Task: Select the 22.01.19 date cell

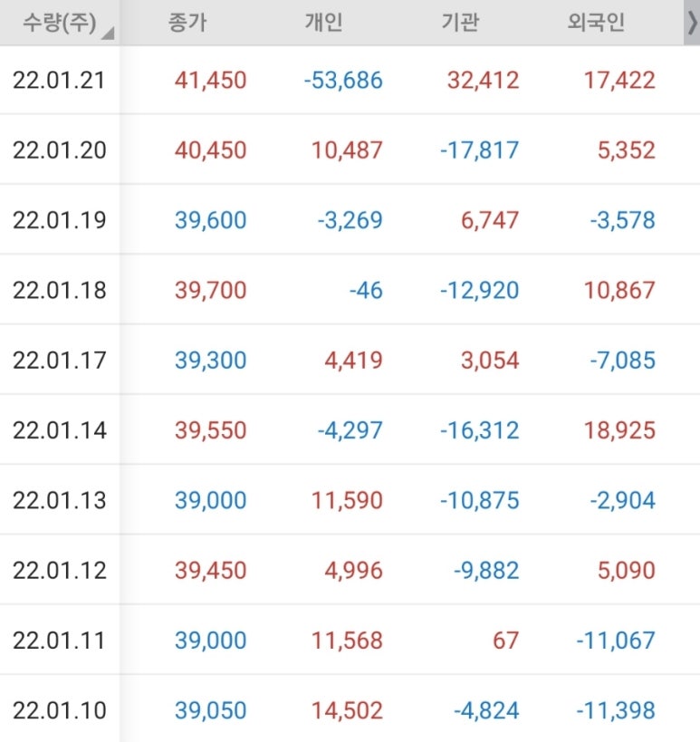Action: pyautogui.click(x=59, y=220)
